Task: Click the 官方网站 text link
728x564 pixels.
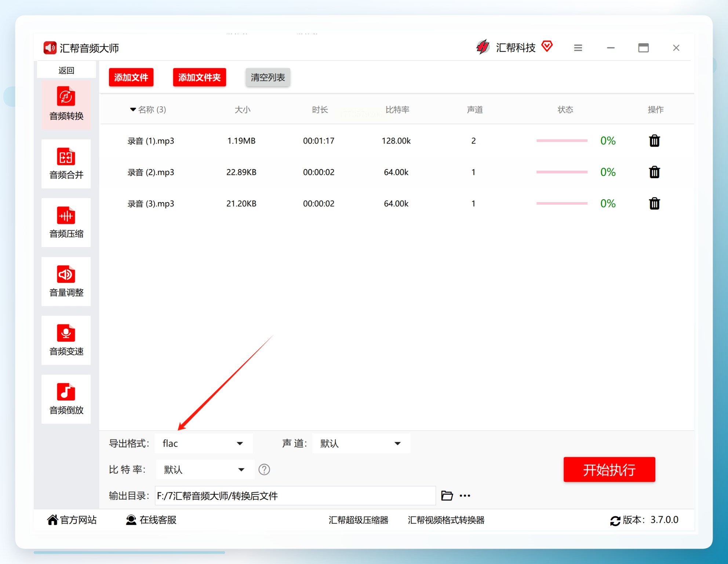Action: point(78,520)
